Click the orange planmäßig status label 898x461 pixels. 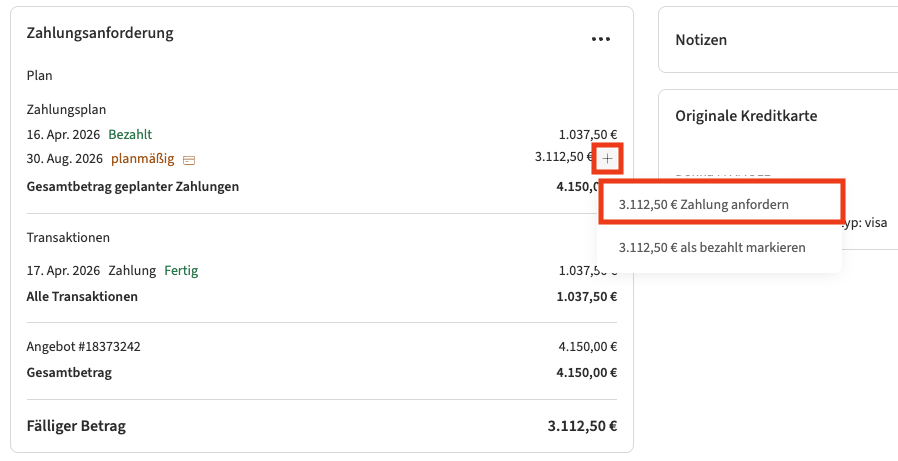click(142, 159)
